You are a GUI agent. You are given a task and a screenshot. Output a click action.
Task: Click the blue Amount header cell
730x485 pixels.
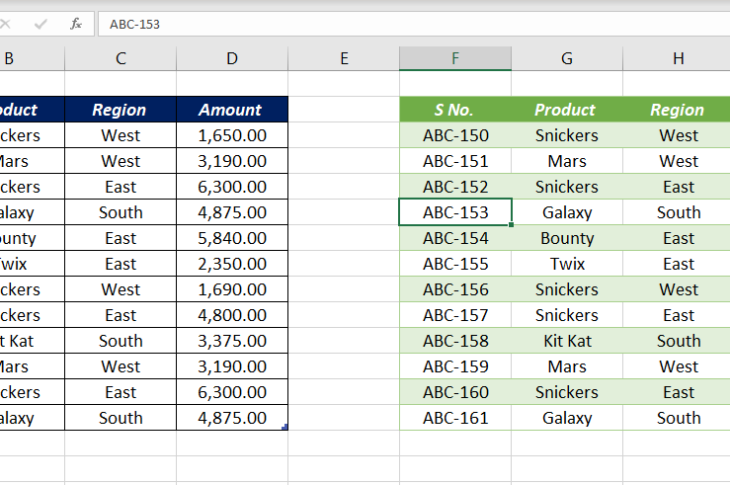231,110
